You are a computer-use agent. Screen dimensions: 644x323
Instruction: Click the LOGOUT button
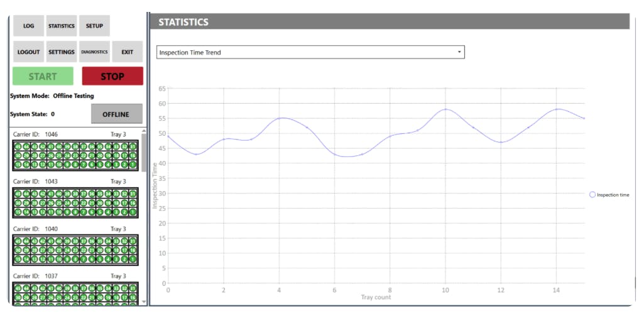coord(28,52)
